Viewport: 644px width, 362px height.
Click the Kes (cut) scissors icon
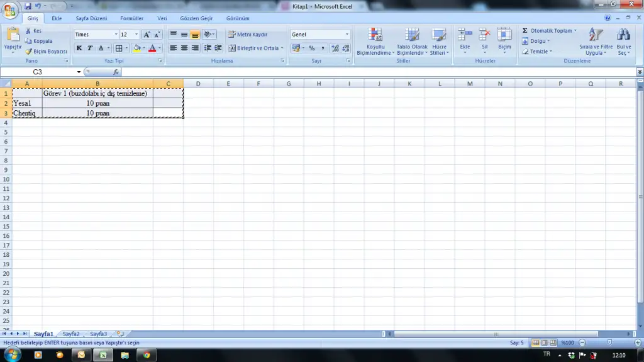tap(28, 31)
